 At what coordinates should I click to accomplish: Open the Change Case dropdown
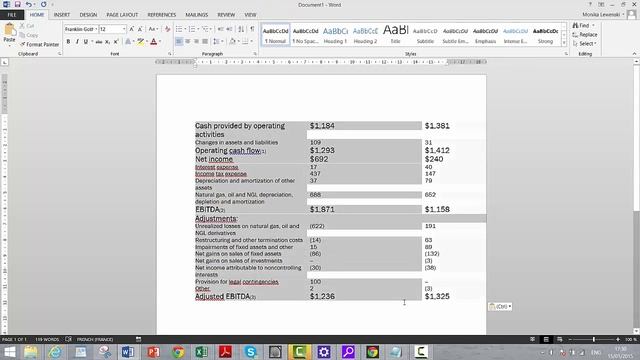coord(153,29)
